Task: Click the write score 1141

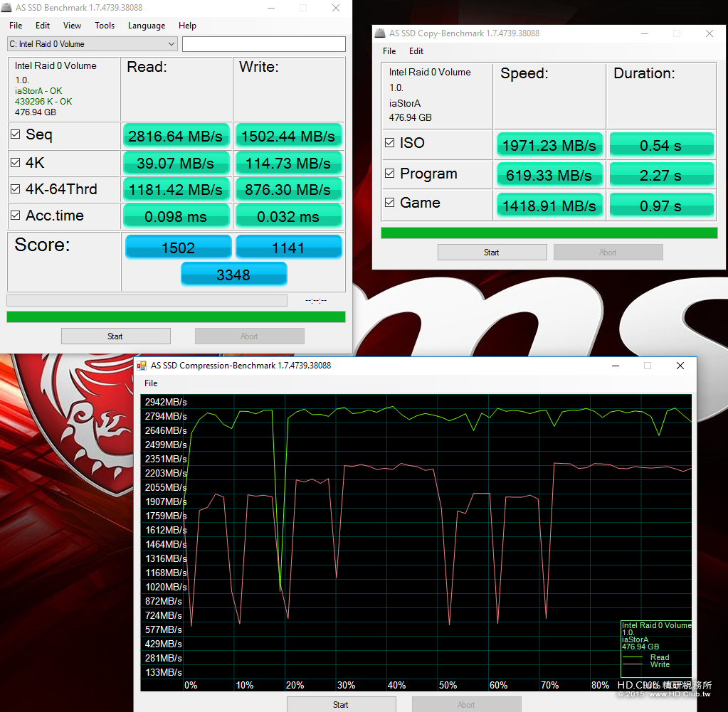Action: click(288, 248)
